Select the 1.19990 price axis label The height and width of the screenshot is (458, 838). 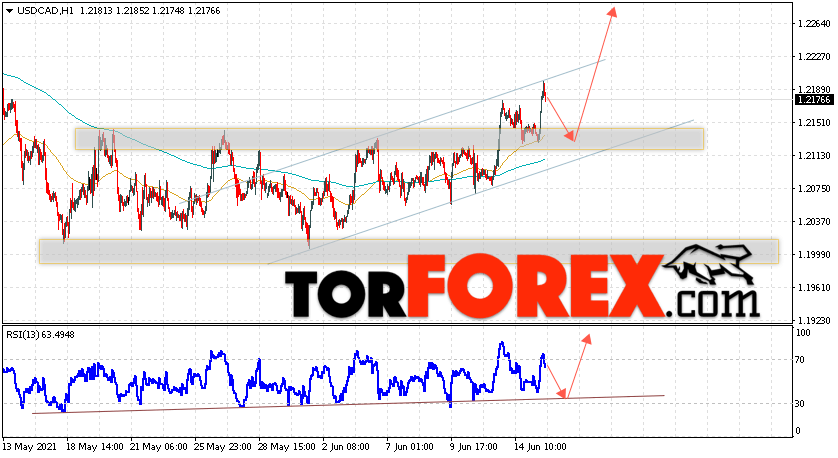[x=814, y=254]
